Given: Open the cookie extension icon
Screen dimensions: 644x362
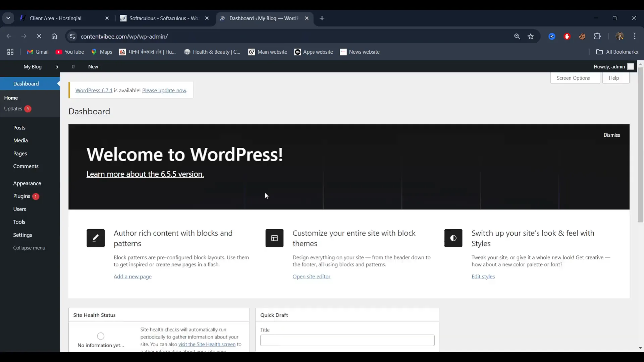Looking at the screenshot, I should tap(582, 37).
